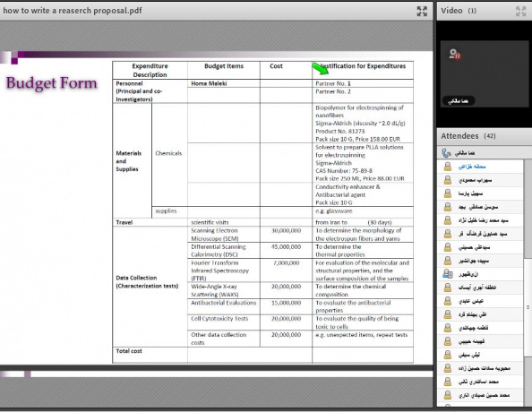
Task: Select the blue highlighted attendee name at list top
Action: pyautogui.click(x=472, y=167)
